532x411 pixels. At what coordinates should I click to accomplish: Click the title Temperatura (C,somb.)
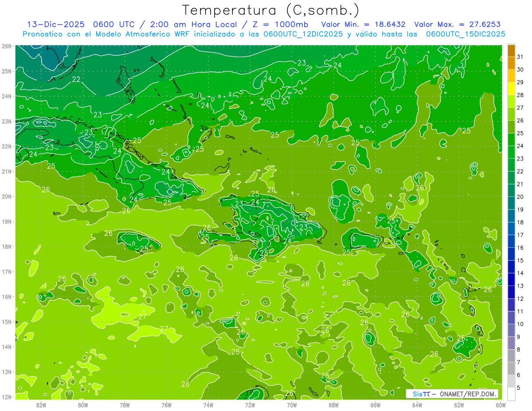coord(271,10)
